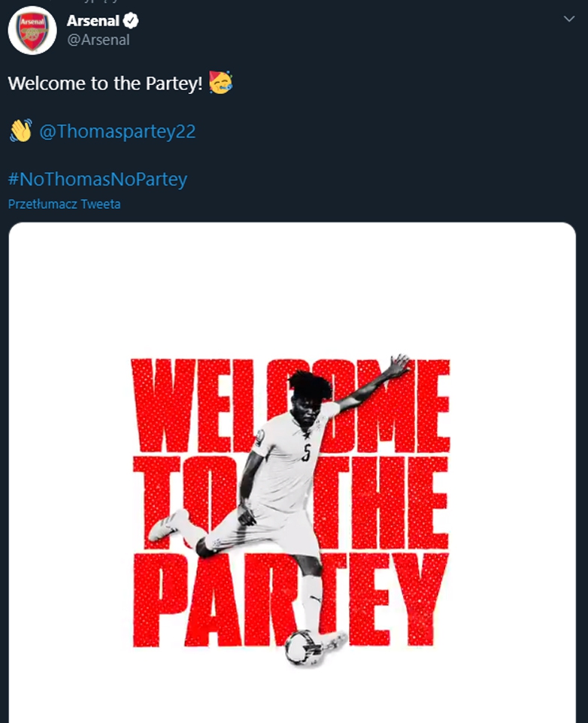The height and width of the screenshot is (723, 588).
Task: Click the soccer ball in the graphic
Action: point(302,646)
